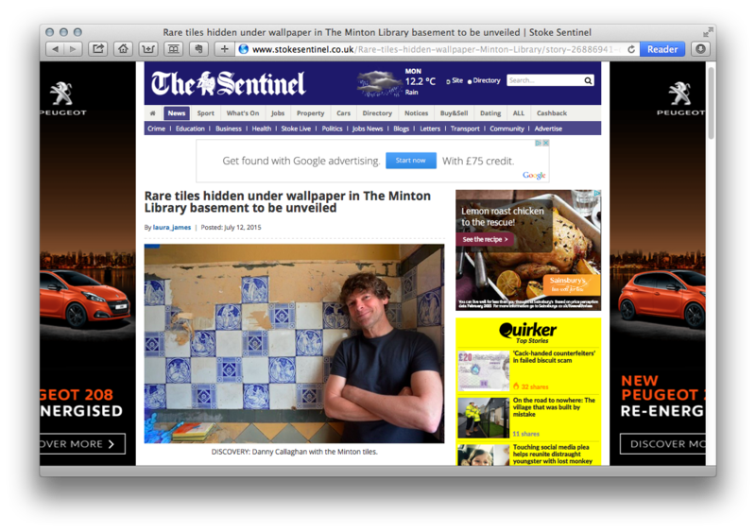Image resolution: width=756 pixels, height=532 pixels.
Task: Click the Safari back arrow button
Action: [55, 49]
